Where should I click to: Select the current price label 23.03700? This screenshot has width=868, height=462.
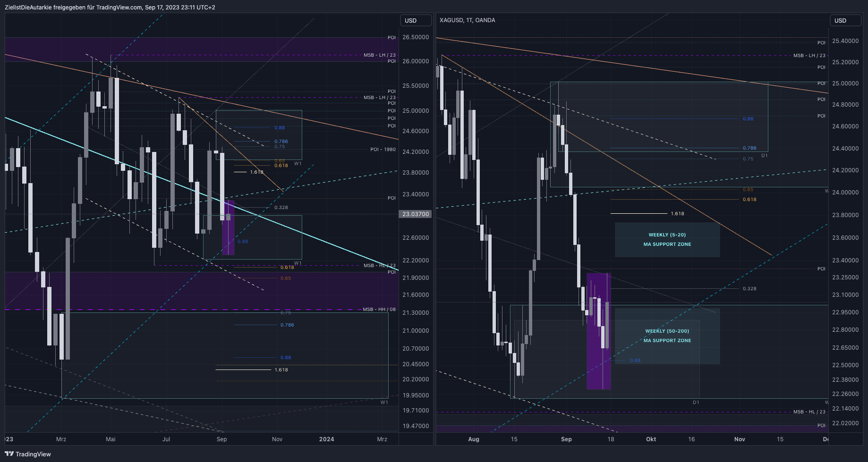pyautogui.click(x=416, y=214)
